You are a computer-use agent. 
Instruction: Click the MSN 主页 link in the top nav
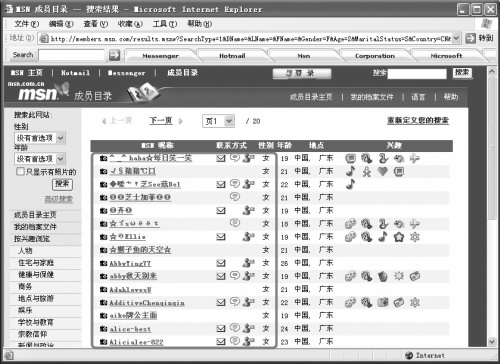[27, 73]
